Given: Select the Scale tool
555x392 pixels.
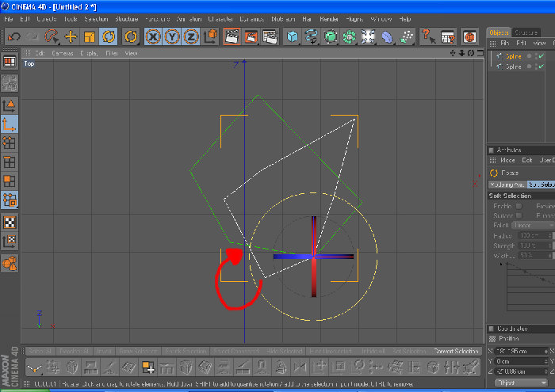Looking at the screenshot, I should pyautogui.click(x=89, y=36).
